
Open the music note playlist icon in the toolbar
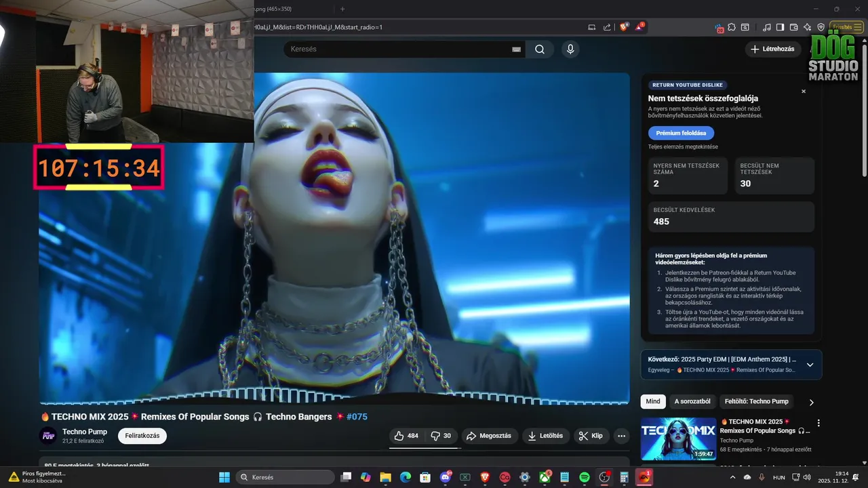[x=767, y=27]
